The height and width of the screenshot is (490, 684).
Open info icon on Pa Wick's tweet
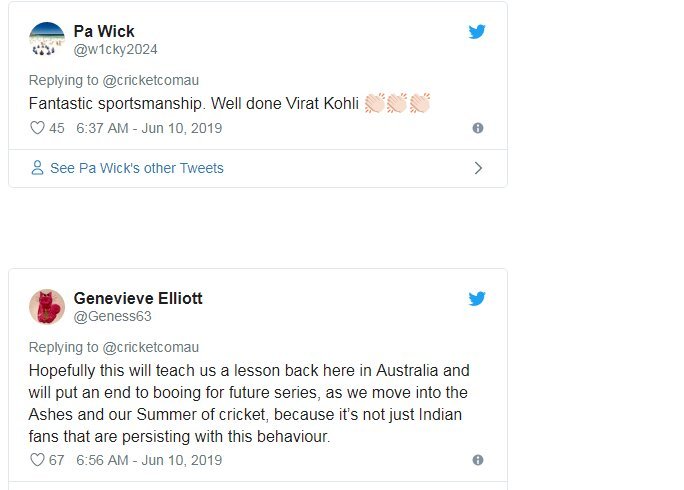point(477,128)
